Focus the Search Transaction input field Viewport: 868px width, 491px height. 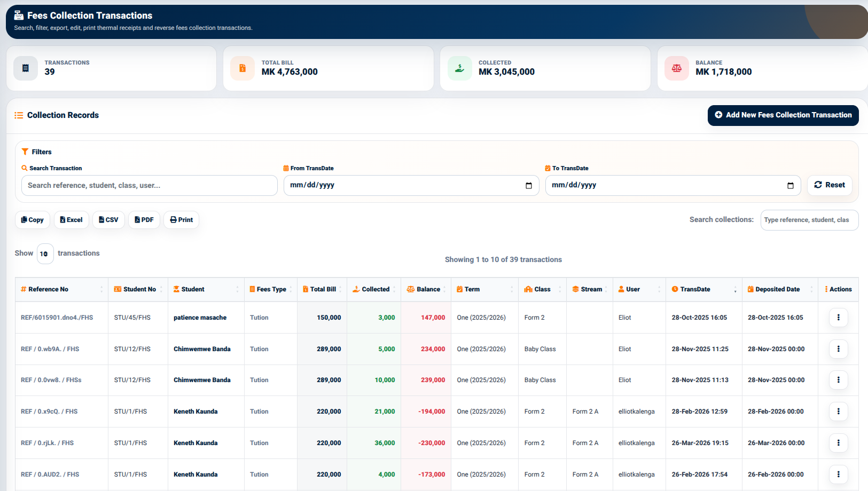coord(149,186)
